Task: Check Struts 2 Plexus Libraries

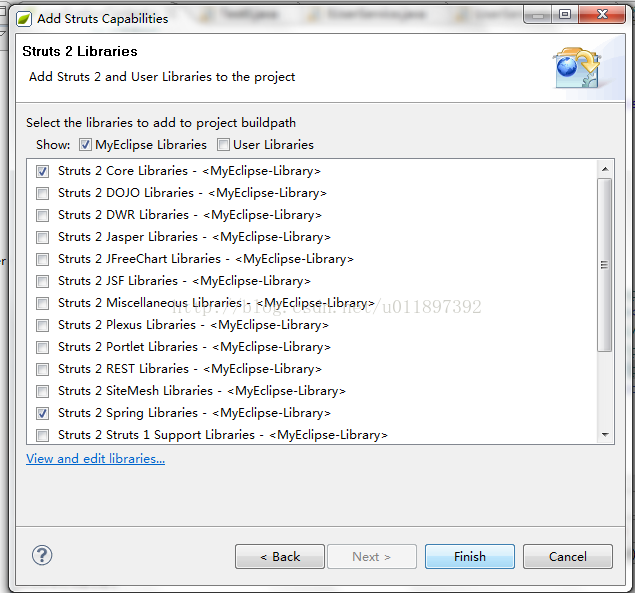Action: (x=43, y=325)
